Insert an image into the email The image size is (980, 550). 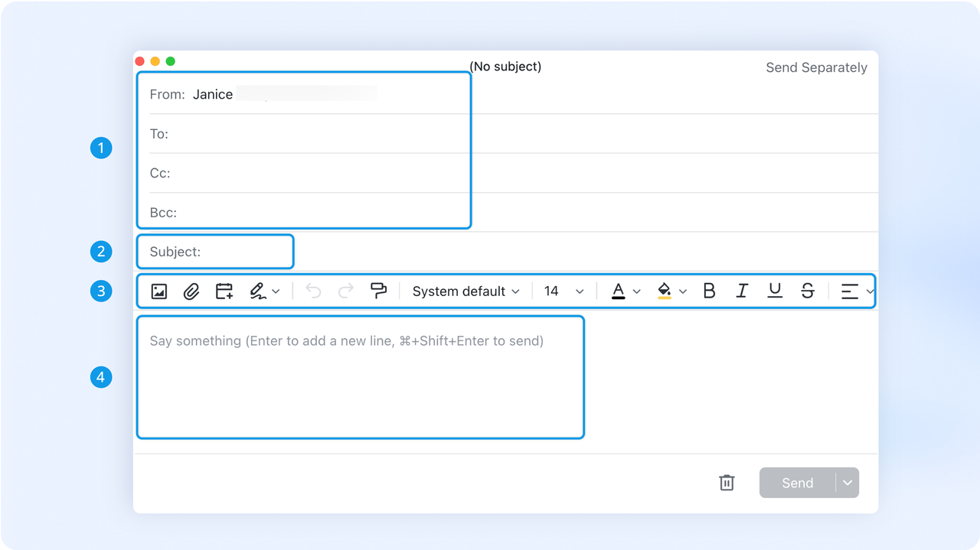[x=158, y=291]
